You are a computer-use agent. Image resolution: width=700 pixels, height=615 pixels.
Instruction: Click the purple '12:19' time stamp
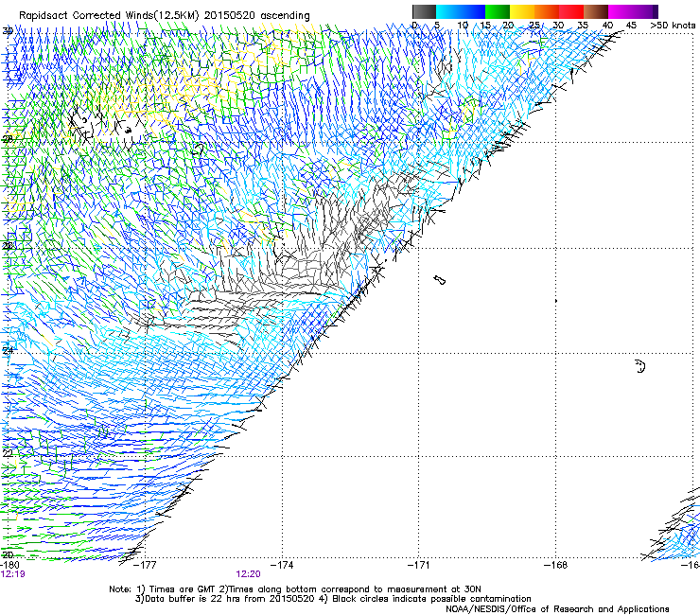12,574
